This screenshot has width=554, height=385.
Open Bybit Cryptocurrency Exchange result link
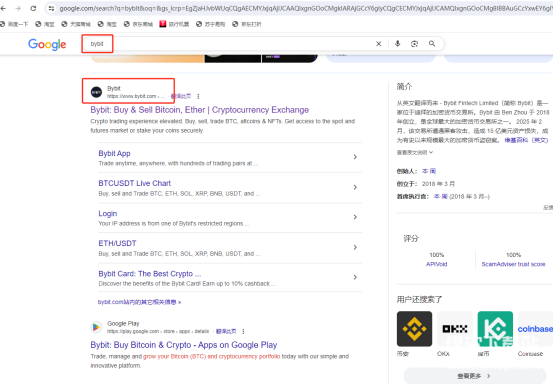pyautogui.click(x=200, y=110)
